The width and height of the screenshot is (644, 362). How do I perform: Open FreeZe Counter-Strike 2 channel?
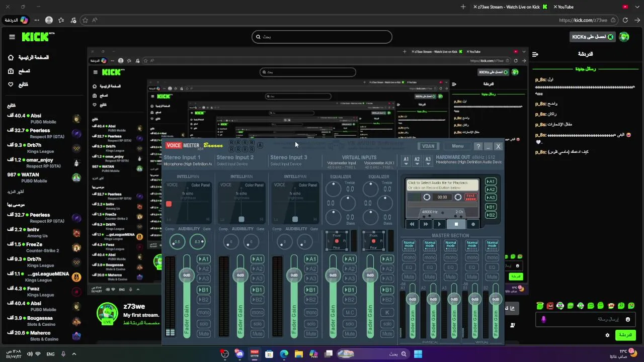[43, 247]
